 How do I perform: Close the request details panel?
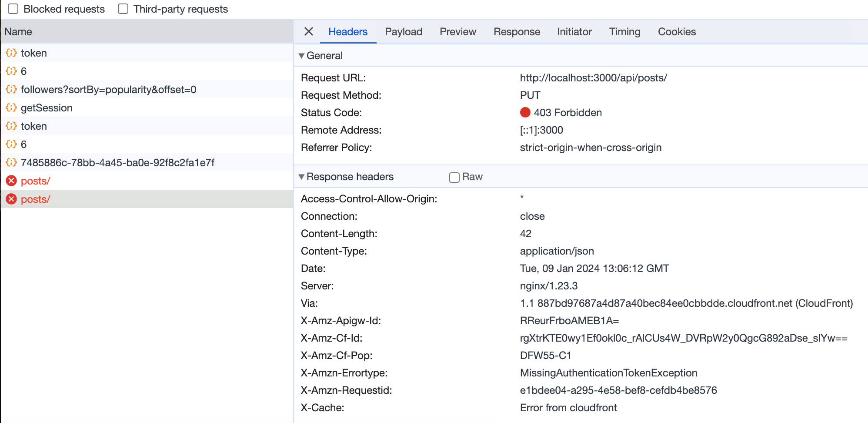tap(309, 31)
